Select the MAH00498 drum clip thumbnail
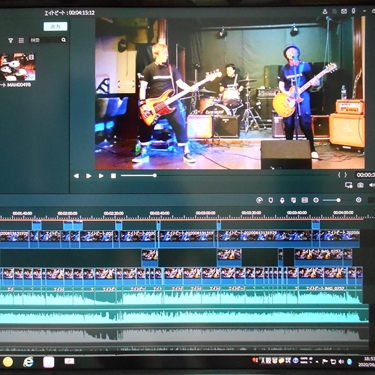 pos(17,67)
